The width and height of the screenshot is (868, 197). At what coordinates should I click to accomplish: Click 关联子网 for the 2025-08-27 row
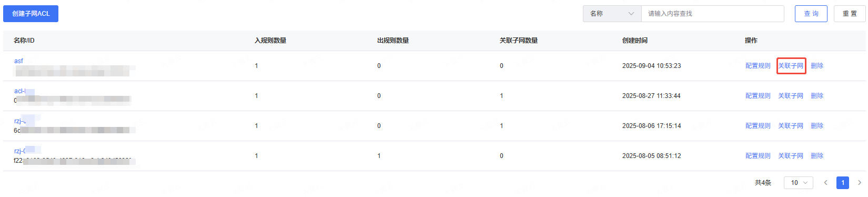[x=791, y=96]
